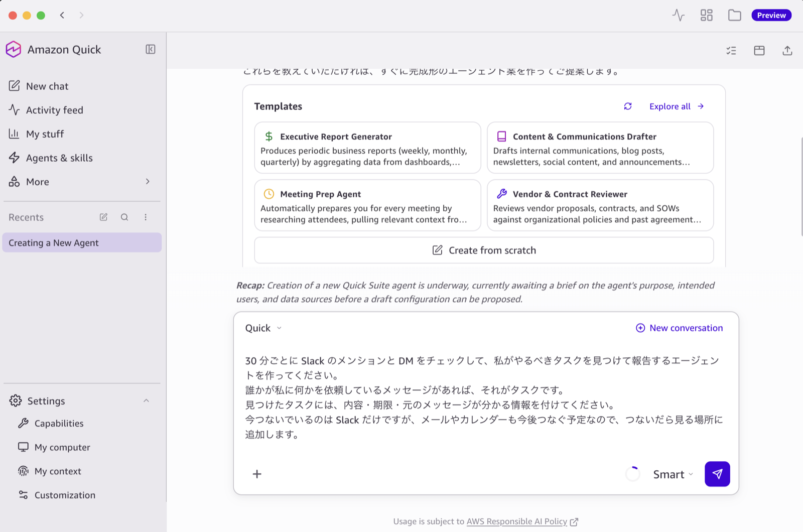The image size is (803, 532).
Task: Refresh the Templates list
Action: (x=628, y=106)
